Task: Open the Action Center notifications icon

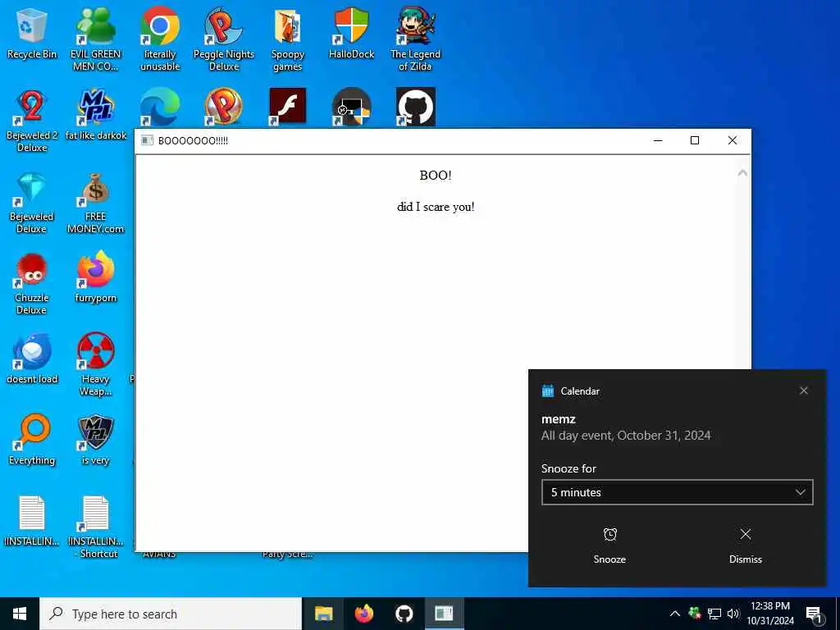Action: point(814,614)
